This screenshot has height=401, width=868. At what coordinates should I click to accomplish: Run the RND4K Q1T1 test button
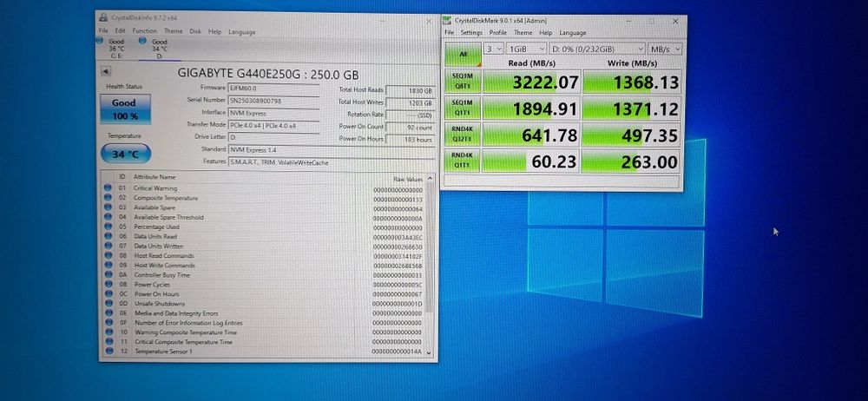click(463, 161)
